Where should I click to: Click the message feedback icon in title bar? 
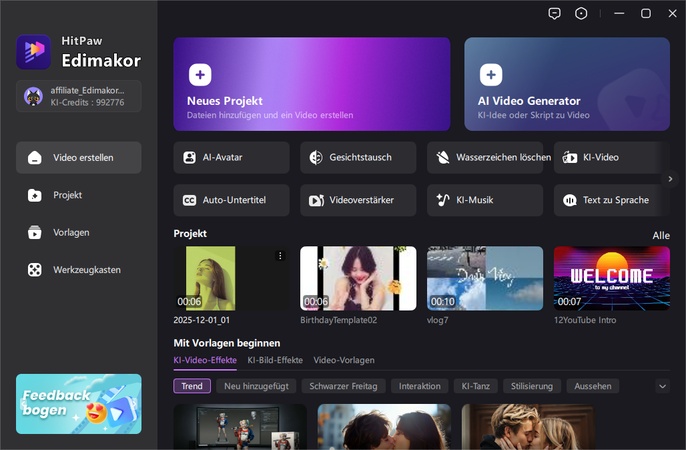pos(555,14)
